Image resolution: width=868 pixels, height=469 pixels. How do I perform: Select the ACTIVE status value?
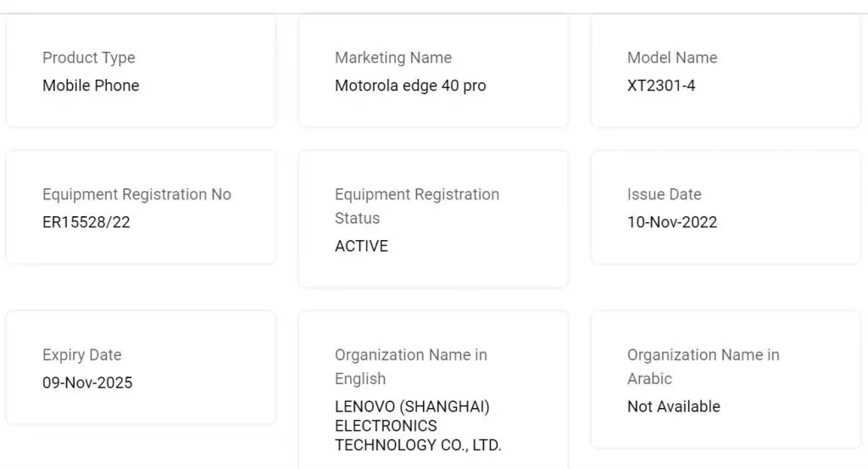361,246
